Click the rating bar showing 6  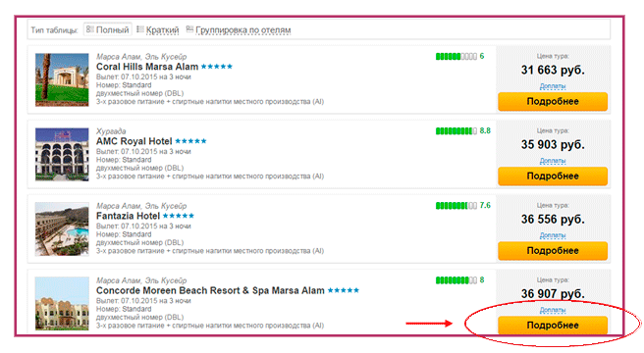click(x=456, y=56)
